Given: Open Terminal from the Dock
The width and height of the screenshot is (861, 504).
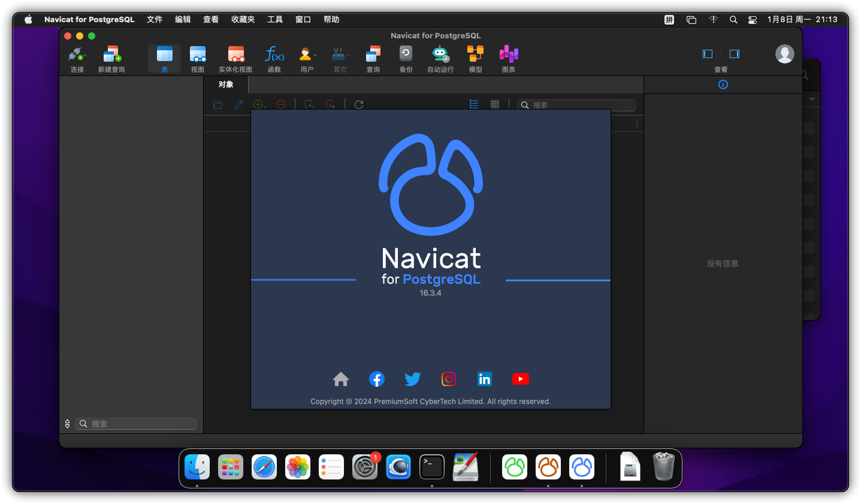Looking at the screenshot, I should [x=432, y=467].
